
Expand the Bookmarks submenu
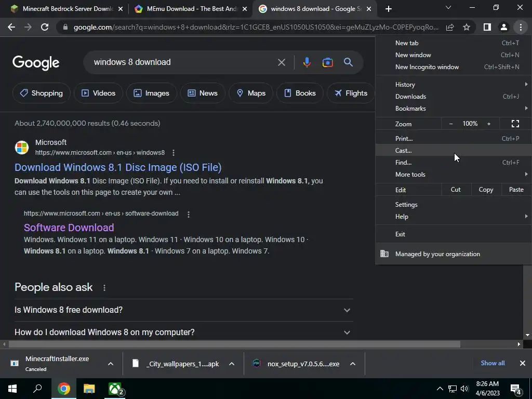[454, 109]
